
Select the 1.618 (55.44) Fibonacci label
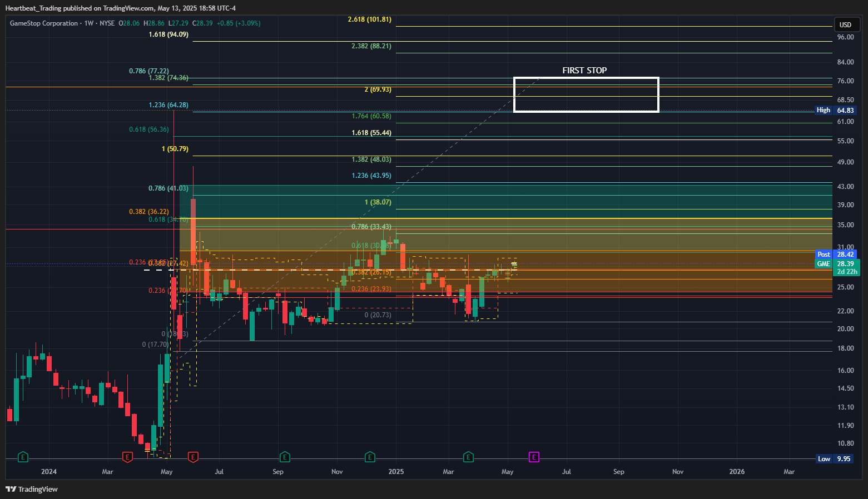(371, 133)
